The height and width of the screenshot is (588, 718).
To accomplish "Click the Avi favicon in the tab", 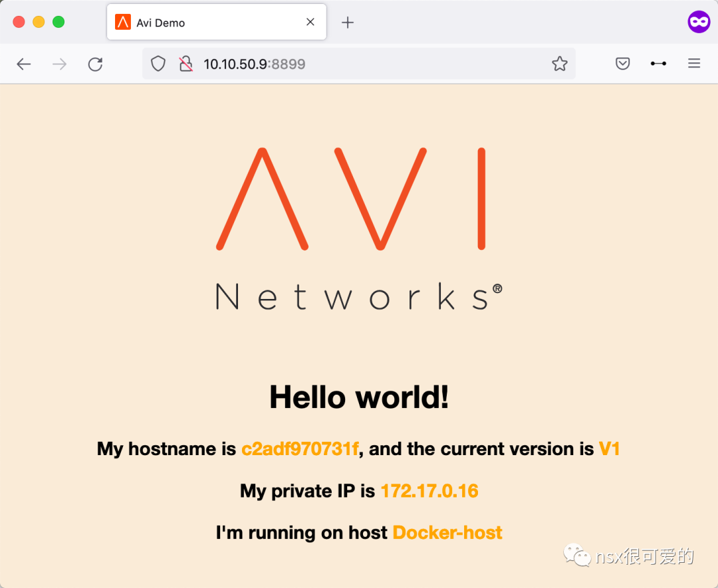I will coord(123,22).
